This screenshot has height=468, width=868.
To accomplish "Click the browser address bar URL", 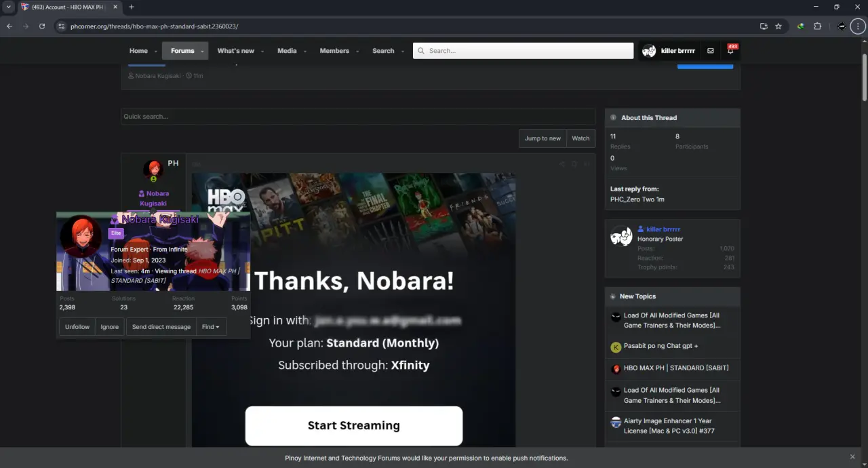I will (154, 26).
